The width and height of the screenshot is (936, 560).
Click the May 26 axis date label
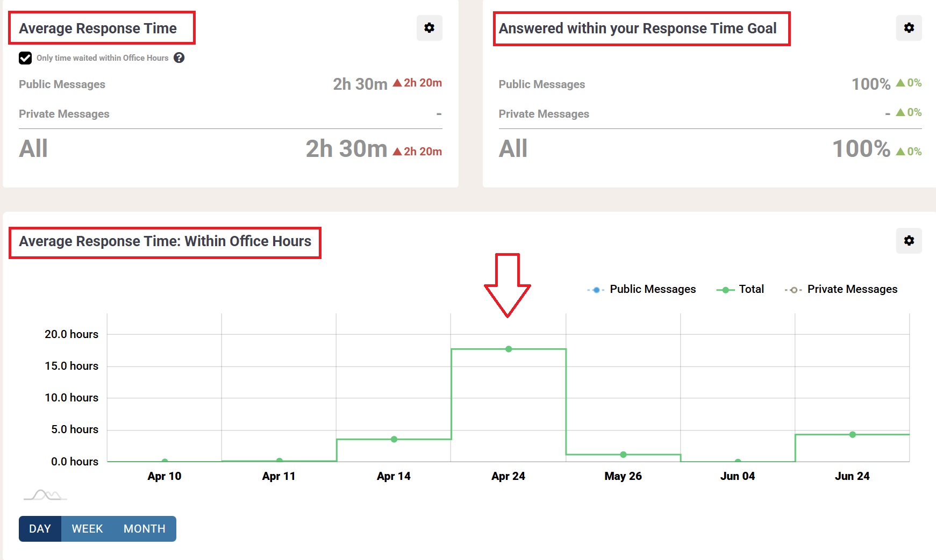pos(623,476)
